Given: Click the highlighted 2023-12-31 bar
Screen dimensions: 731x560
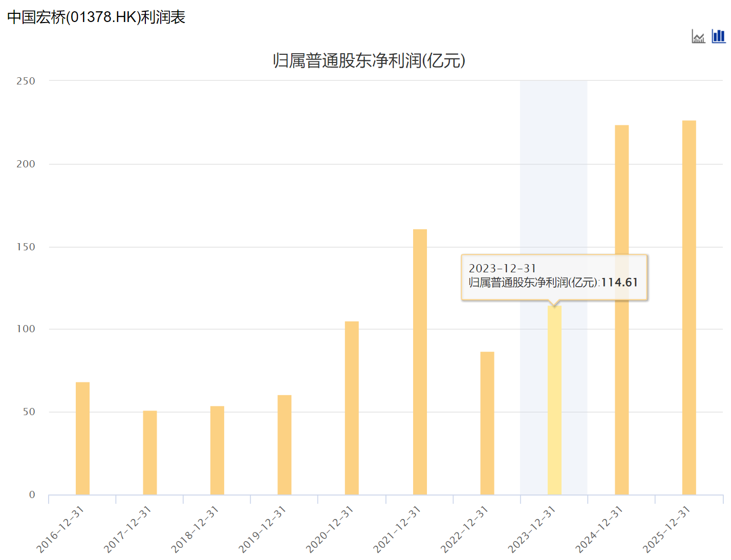Looking at the screenshot, I should pyautogui.click(x=554, y=400).
